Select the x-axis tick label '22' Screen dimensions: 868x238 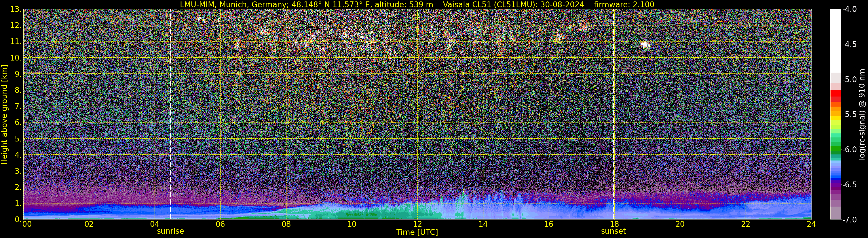tap(746, 224)
